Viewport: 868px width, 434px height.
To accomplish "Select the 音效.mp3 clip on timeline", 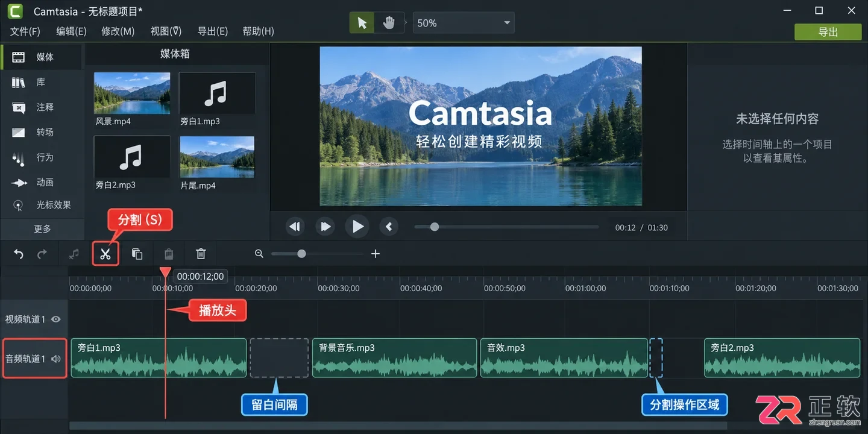I will pyautogui.click(x=564, y=358).
